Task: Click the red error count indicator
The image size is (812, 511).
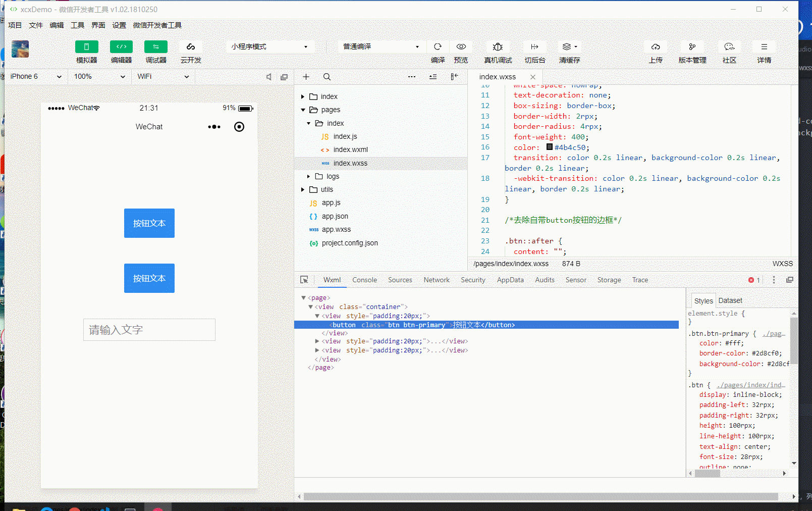Action: [754, 280]
